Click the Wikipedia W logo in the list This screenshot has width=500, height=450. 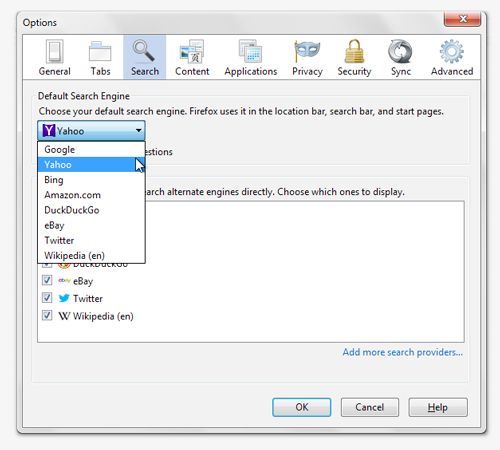click(64, 316)
